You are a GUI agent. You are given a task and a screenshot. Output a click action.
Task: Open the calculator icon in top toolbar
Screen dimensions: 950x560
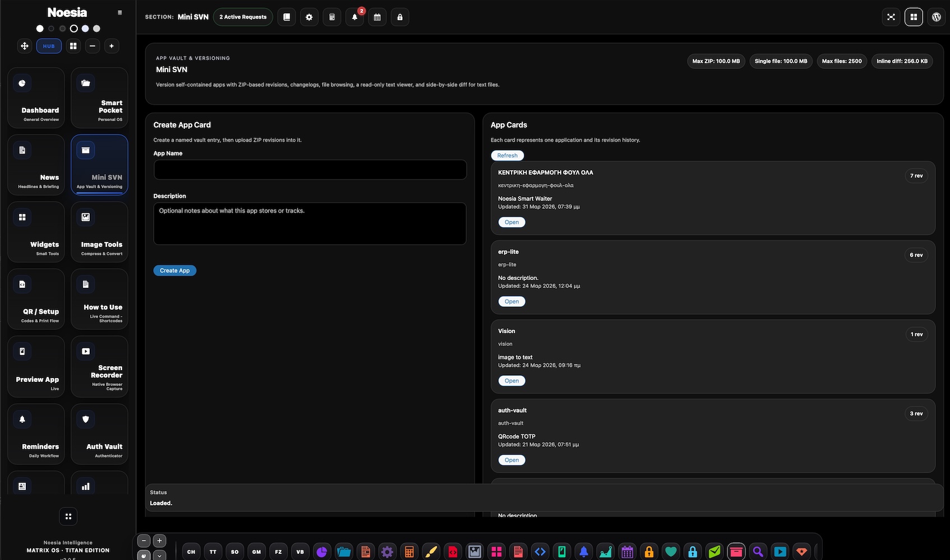[332, 17]
